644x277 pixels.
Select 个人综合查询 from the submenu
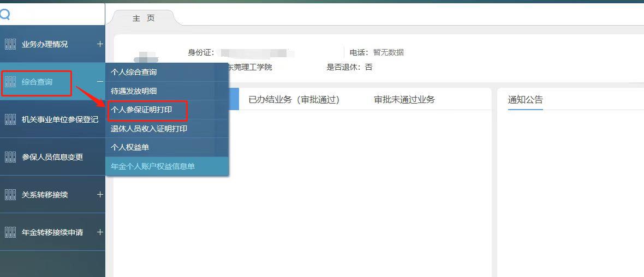pos(134,72)
